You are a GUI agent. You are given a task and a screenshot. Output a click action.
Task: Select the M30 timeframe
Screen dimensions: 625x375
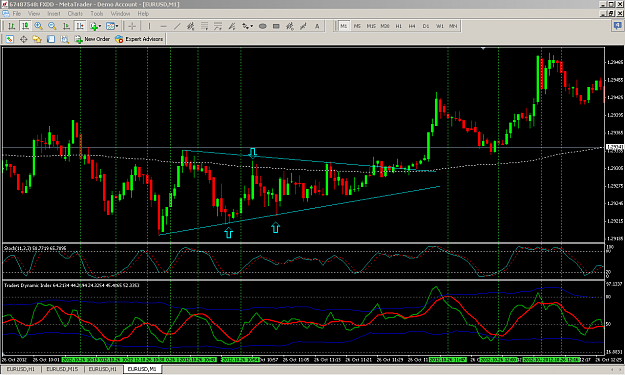tap(385, 26)
